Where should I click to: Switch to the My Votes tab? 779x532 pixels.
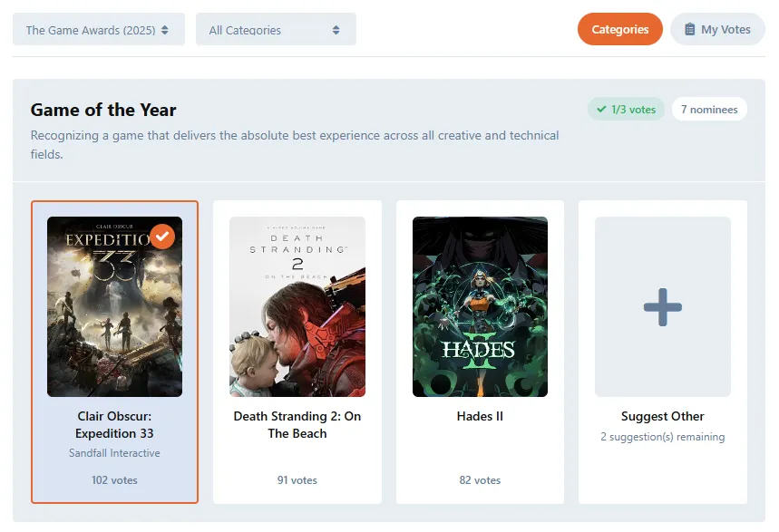tap(717, 29)
